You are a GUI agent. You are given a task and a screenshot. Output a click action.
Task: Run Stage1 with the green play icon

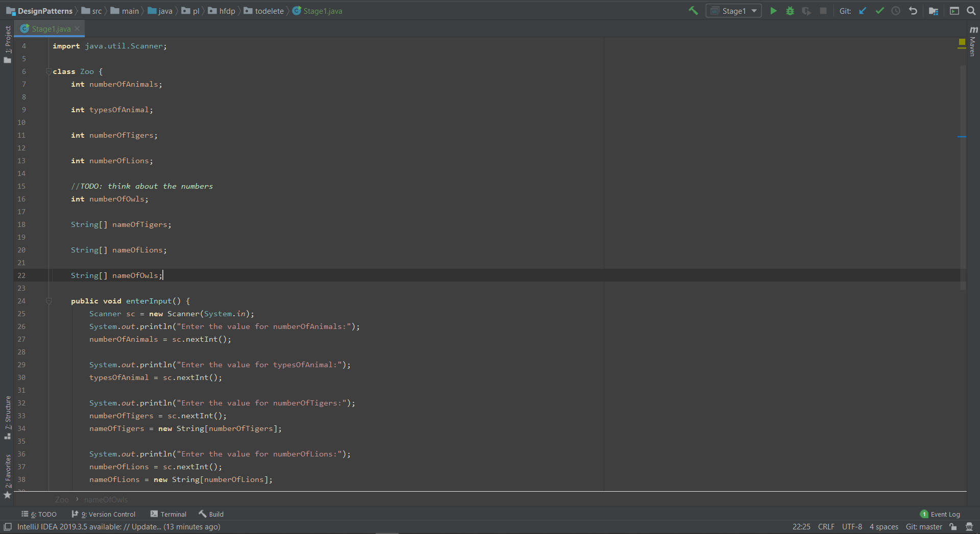[773, 11]
